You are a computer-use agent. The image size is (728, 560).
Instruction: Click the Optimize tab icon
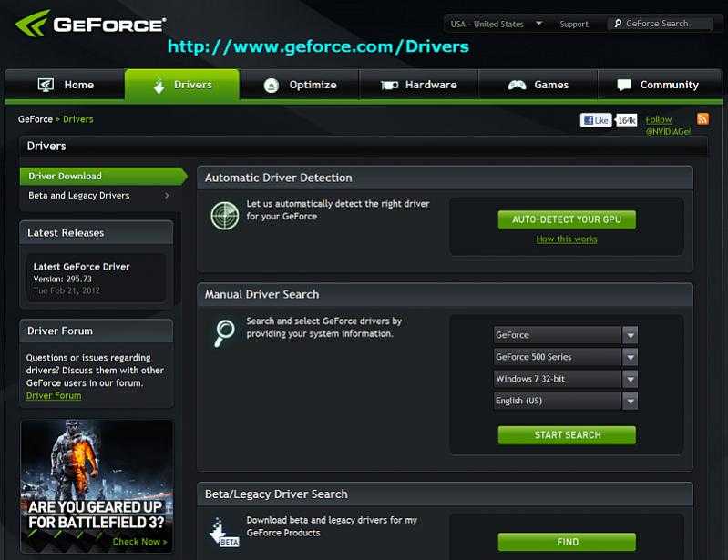(x=272, y=86)
